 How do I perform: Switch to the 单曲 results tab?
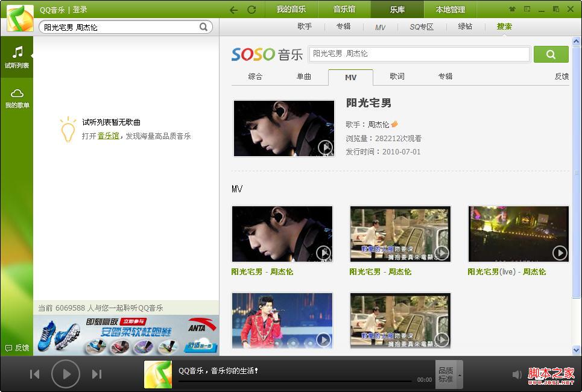tap(304, 77)
